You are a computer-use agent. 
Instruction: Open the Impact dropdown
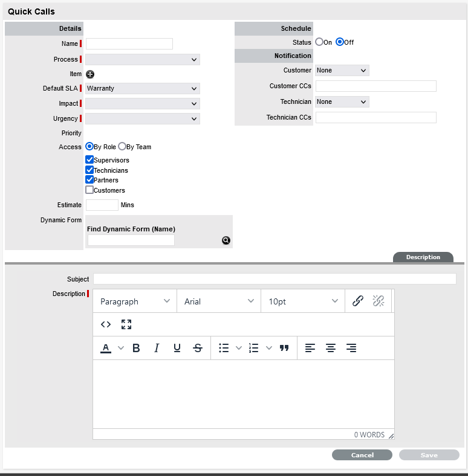[143, 103]
